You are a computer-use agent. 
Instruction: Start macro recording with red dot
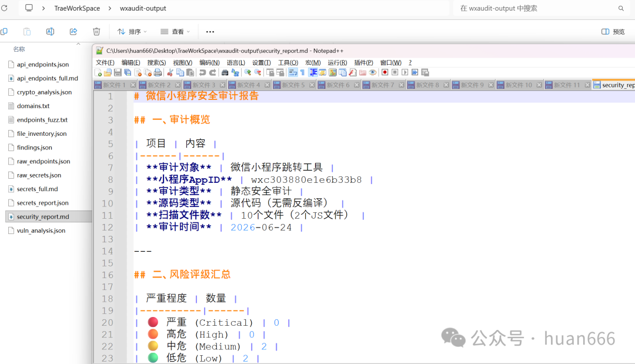tap(385, 72)
